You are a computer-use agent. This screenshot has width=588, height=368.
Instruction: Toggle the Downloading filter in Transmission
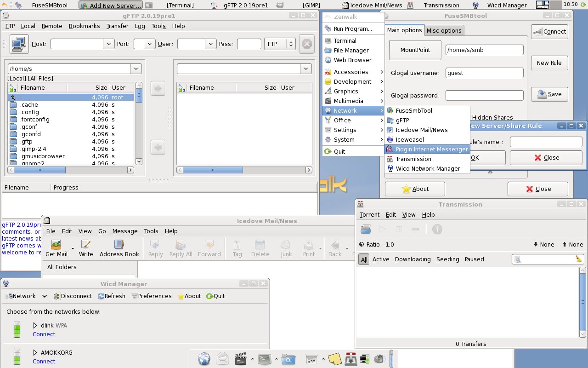pyautogui.click(x=413, y=259)
